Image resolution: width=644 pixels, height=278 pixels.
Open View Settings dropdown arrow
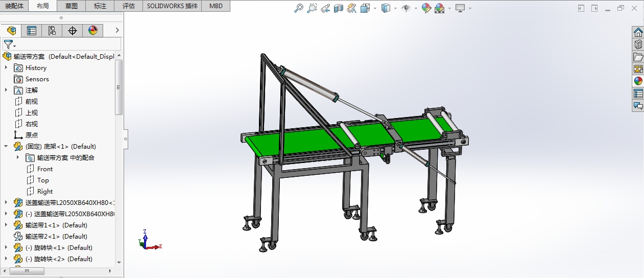click(470, 9)
